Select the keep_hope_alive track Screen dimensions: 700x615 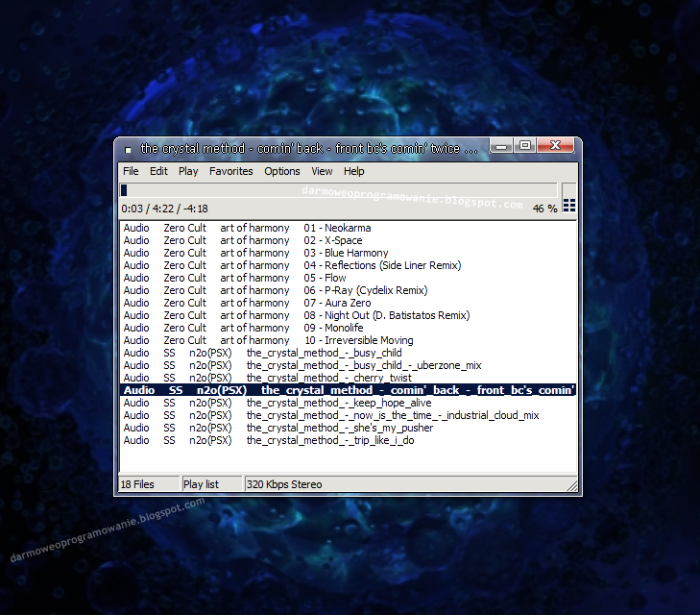point(349,403)
